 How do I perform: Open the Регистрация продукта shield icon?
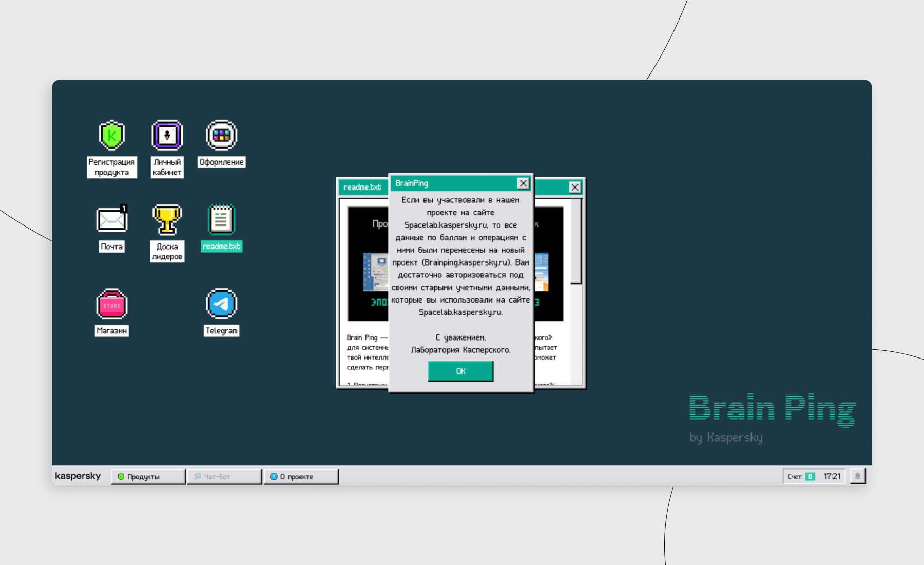(x=112, y=136)
